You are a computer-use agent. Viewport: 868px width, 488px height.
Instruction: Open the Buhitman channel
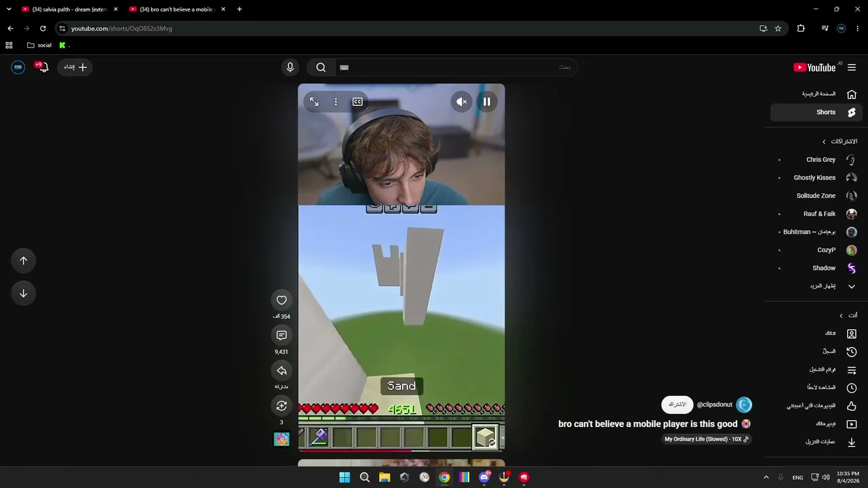pyautogui.click(x=816, y=232)
